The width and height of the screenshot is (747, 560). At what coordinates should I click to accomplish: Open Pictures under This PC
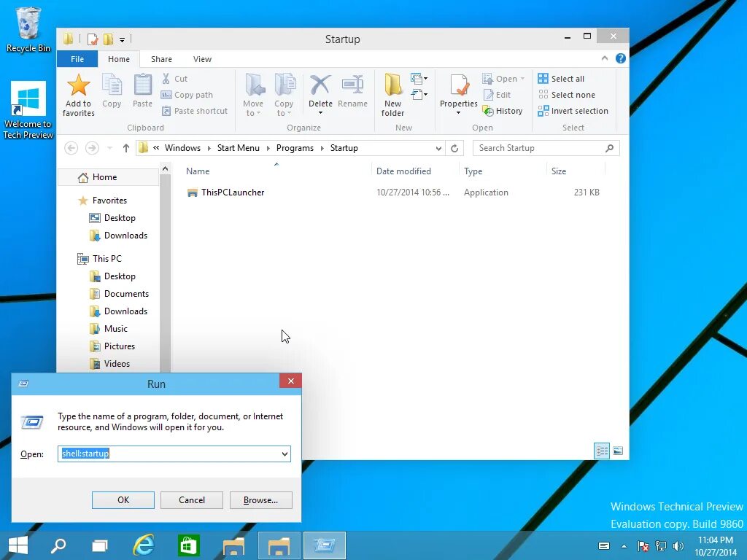(112, 346)
